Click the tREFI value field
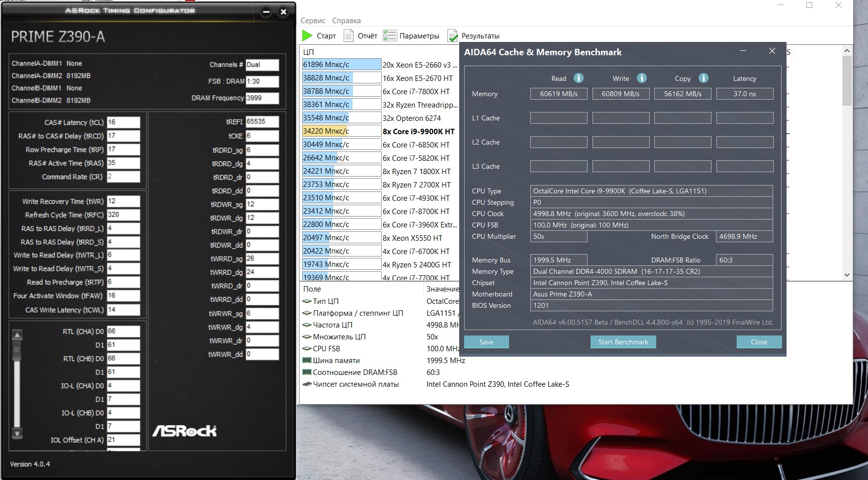 pyautogui.click(x=262, y=121)
